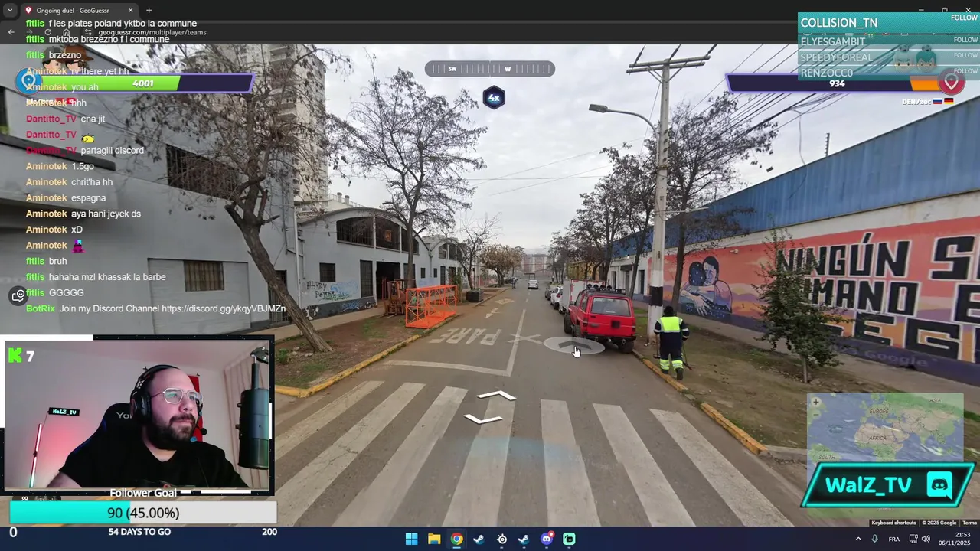Open File Explorer from taskbar

[x=434, y=539]
